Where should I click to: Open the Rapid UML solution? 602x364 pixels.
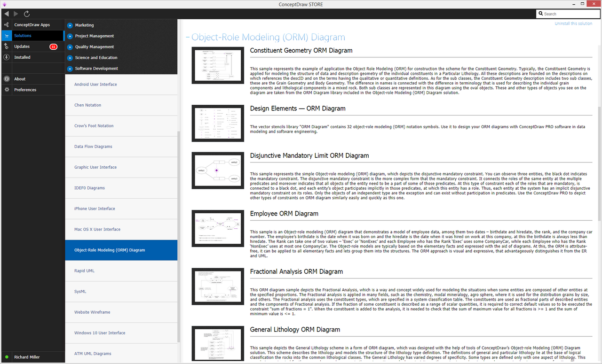121,271
